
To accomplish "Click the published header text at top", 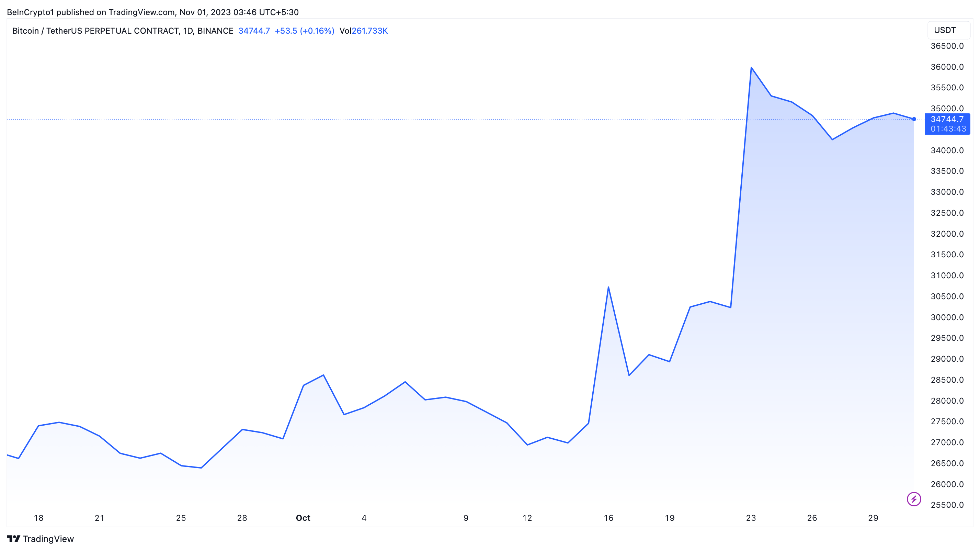I will (152, 12).
